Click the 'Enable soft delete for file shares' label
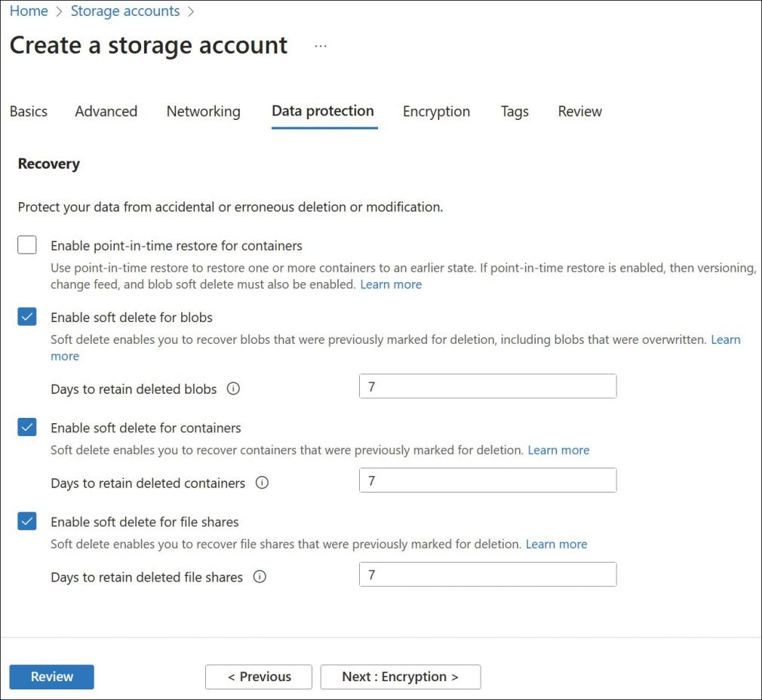Viewport: 762px width, 700px height. pyautogui.click(x=145, y=522)
